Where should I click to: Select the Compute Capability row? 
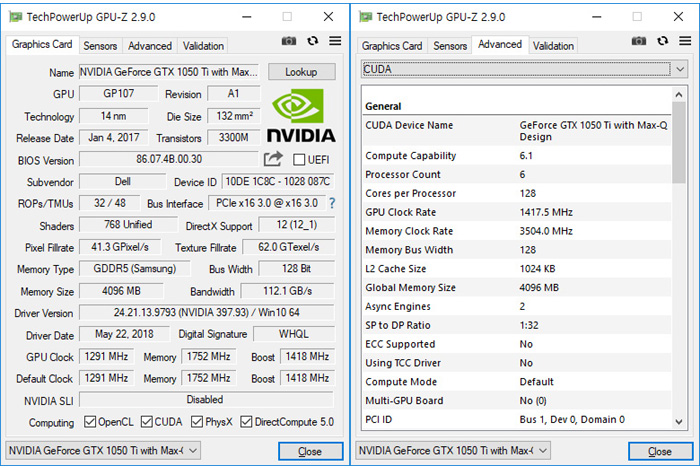pyautogui.click(x=517, y=156)
